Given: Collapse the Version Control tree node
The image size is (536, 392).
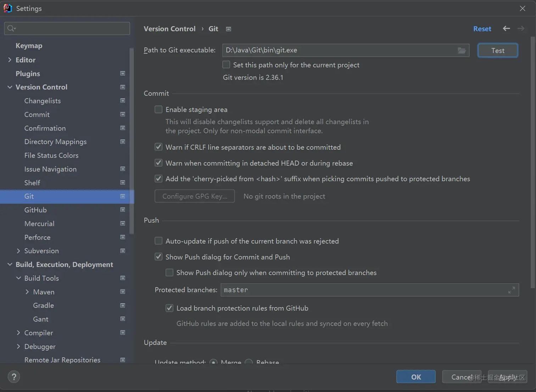Looking at the screenshot, I should tap(10, 87).
